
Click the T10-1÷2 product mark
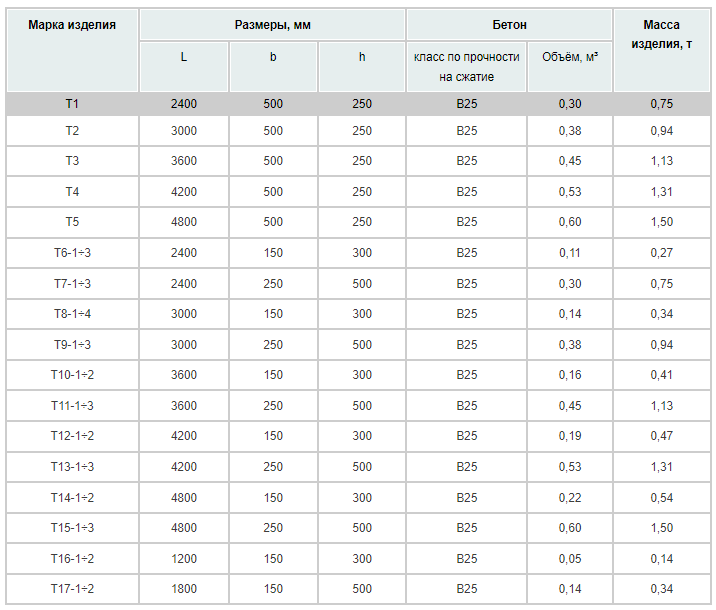tap(72, 375)
